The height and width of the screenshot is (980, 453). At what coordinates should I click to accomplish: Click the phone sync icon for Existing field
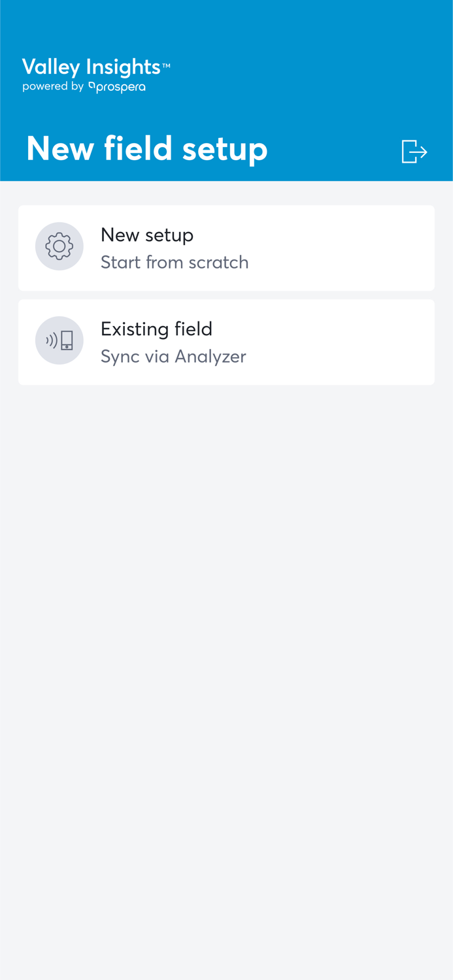59,340
